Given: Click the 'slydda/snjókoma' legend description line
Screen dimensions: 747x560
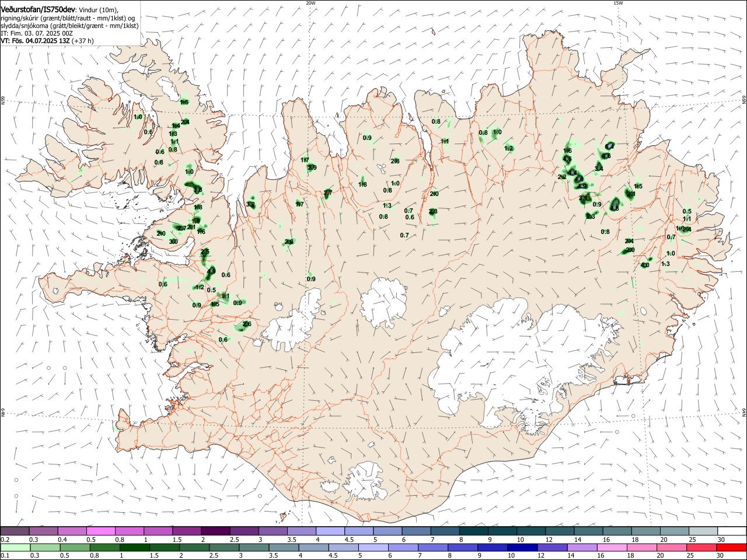Looking at the screenshot, I should coord(69,26).
